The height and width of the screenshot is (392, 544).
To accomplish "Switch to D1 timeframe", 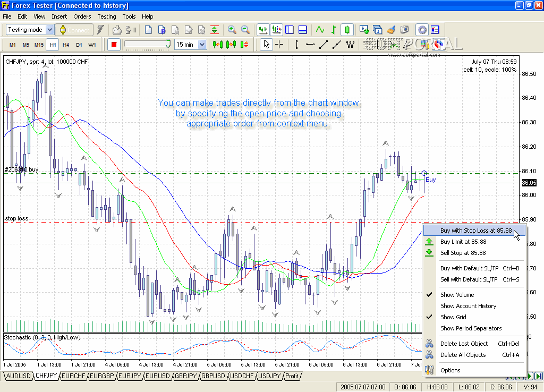I will pos(79,45).
